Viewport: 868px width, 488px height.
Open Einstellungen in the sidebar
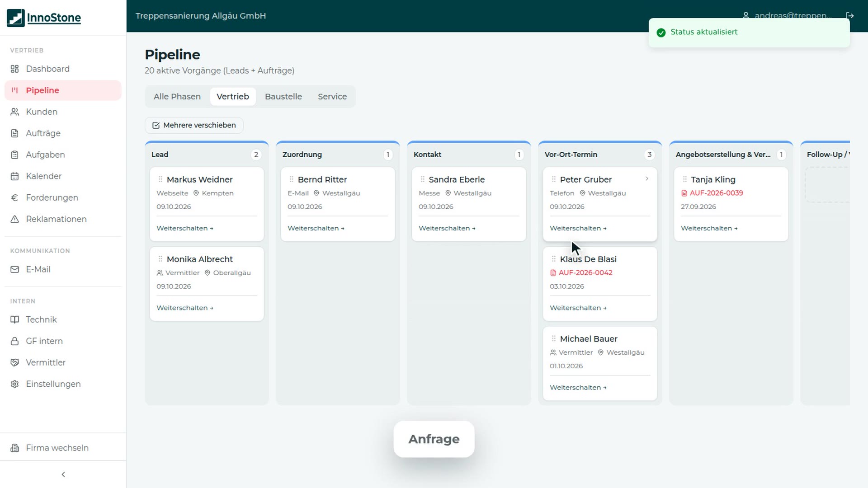point(63,384)
